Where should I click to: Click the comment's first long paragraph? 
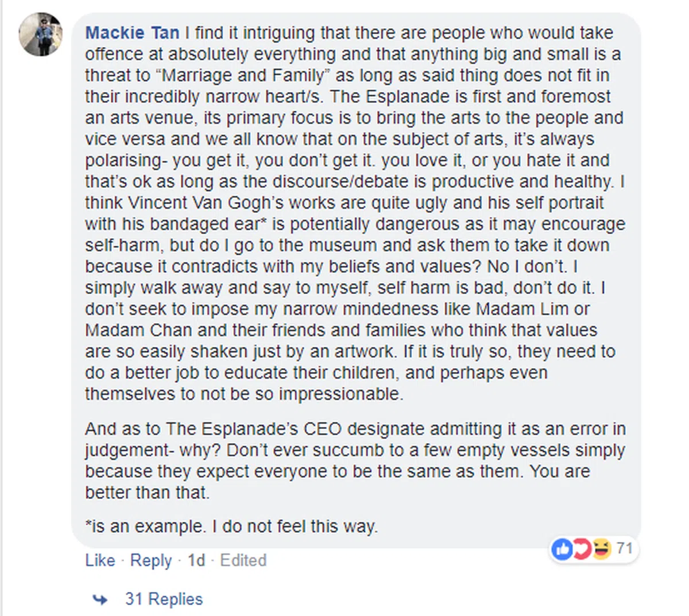(x=353, y=213)
